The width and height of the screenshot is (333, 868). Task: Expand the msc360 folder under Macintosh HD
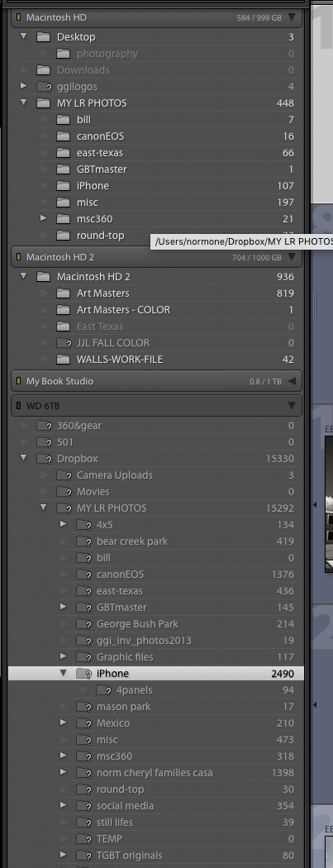pos(43,218)
